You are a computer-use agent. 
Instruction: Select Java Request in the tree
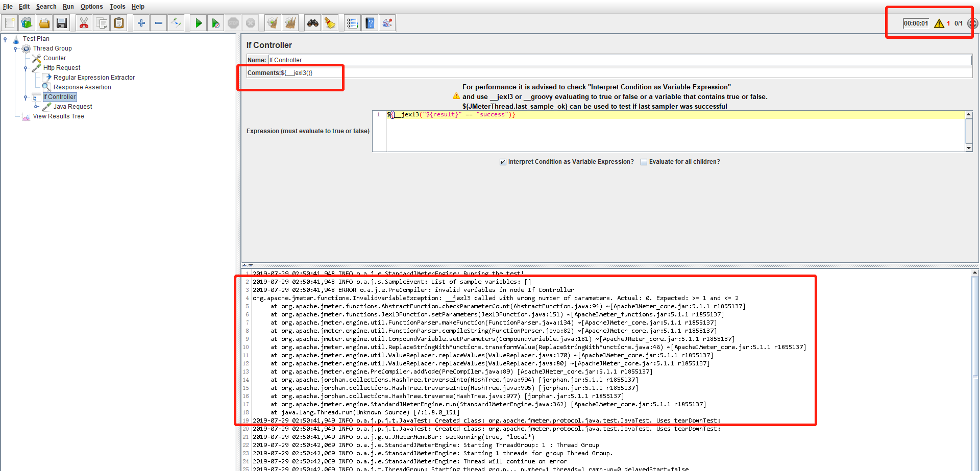72,107
